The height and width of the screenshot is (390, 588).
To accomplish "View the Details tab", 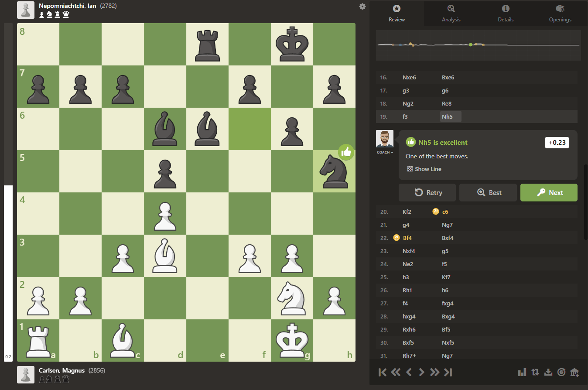I will click(x=506, y=13).
